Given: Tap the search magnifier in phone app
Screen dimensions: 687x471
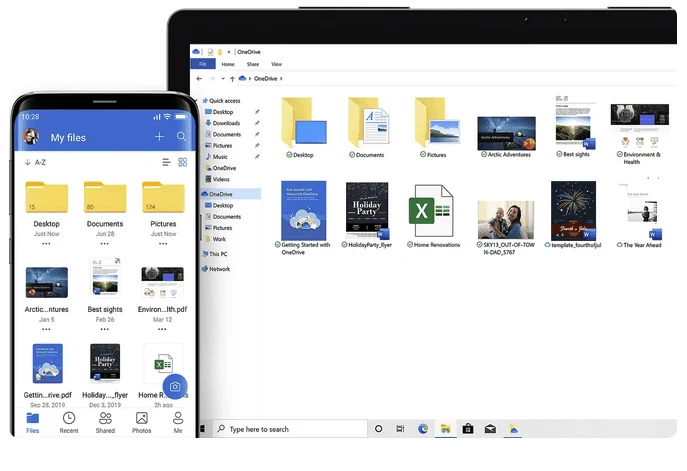Looking at the screenshot, I should pos(181,137).
